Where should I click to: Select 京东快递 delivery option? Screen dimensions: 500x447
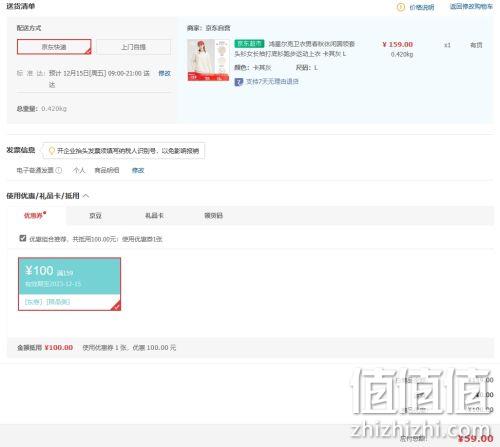(x=54, y=47)
